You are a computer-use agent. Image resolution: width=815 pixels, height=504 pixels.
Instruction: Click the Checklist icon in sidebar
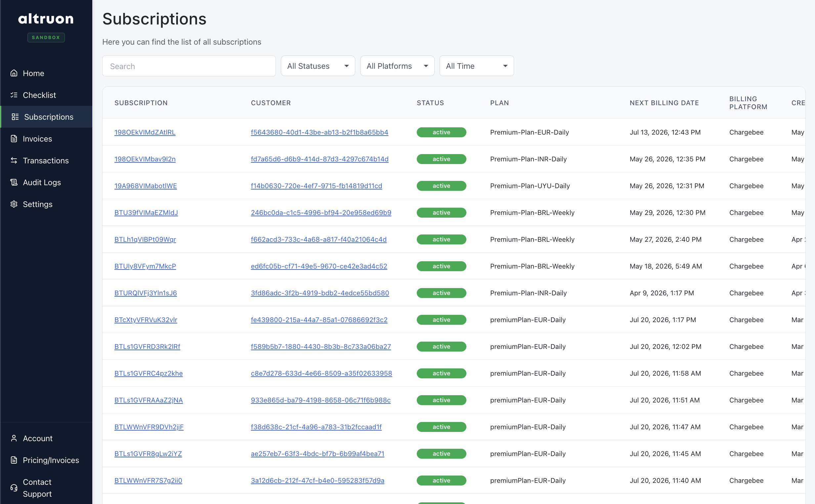click(14, 95)
